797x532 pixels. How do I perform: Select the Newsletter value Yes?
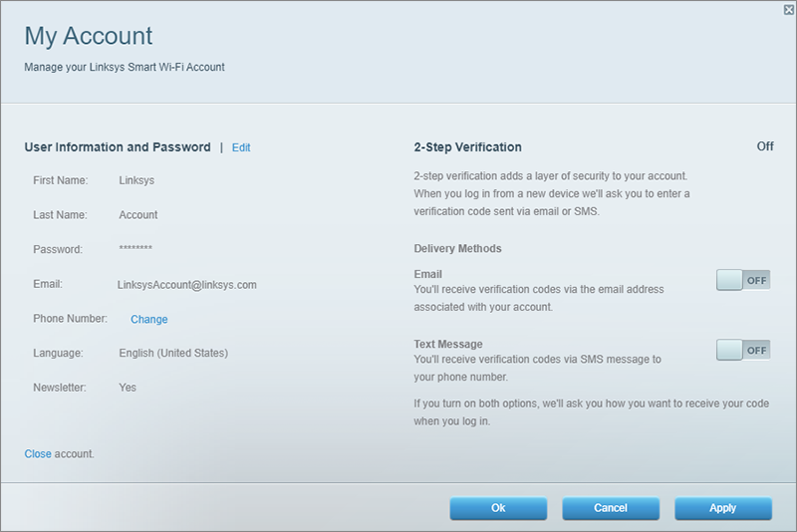[x=128, y=388]
